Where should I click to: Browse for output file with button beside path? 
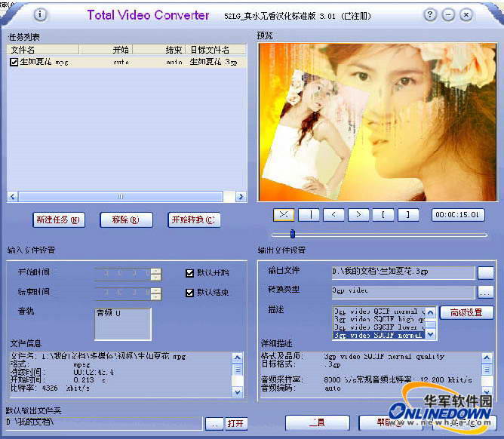[486, 272]
